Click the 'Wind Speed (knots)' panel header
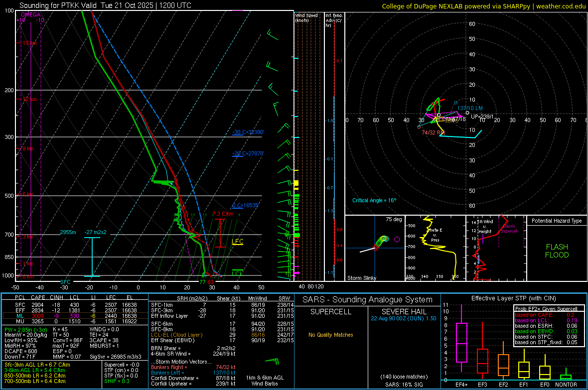The image size is (588, 390). 306,17
